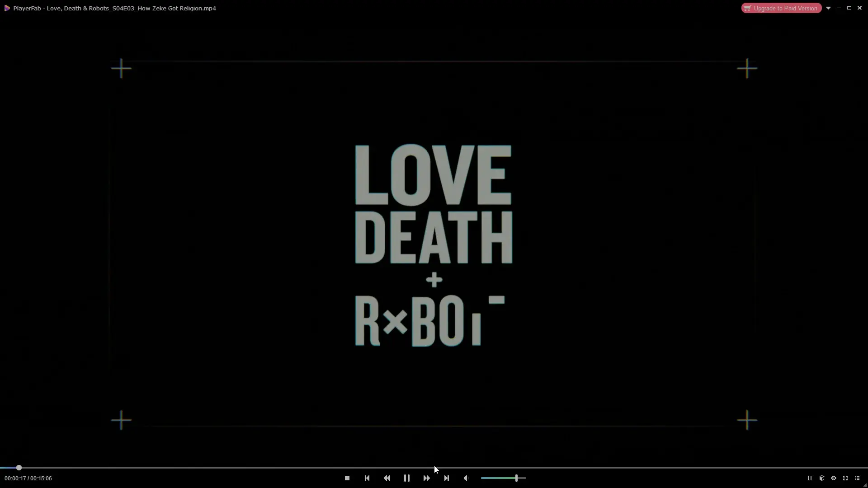The image size is (868, 488).
Task: Close the PlayerFab window
Action: click(859, 8)
